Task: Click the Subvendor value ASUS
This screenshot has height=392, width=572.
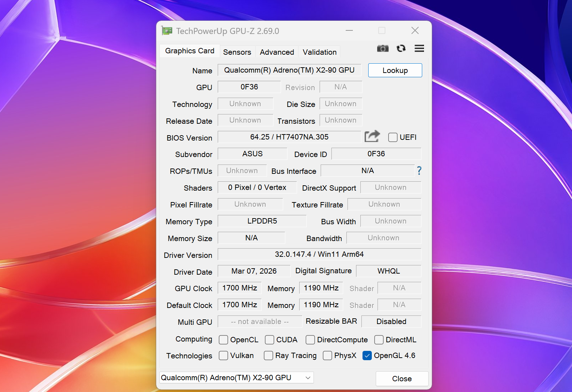Action: (252, 154)
